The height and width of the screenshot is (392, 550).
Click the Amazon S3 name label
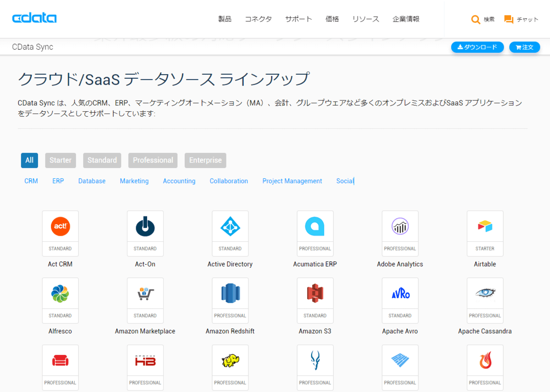[315, 331]
